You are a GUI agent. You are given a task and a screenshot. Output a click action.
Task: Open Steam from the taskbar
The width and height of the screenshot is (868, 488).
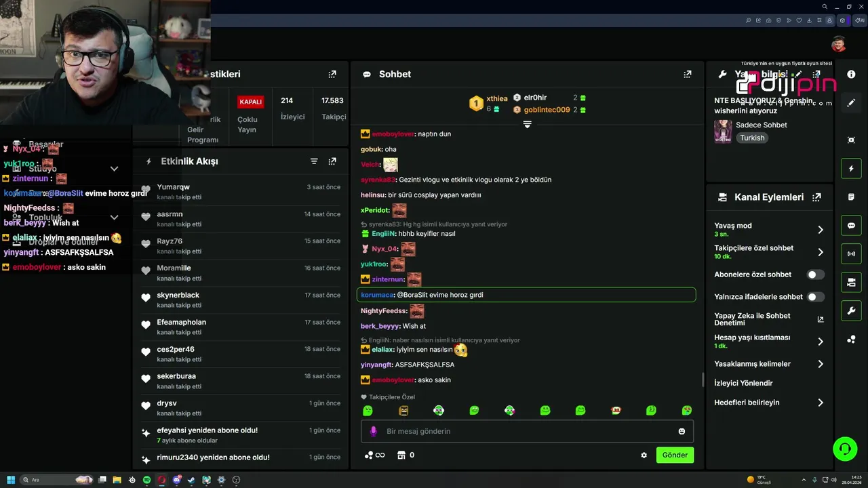[x=191, y=480]
